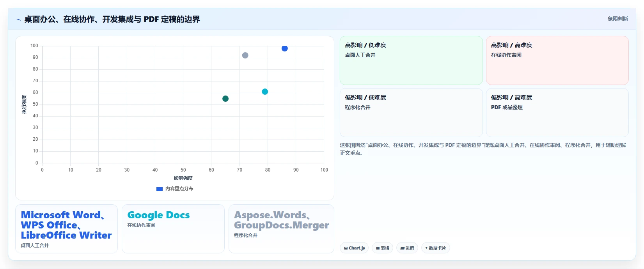
Task: Click the PDF 成品整理 text
Action: [x=507, y=108]
